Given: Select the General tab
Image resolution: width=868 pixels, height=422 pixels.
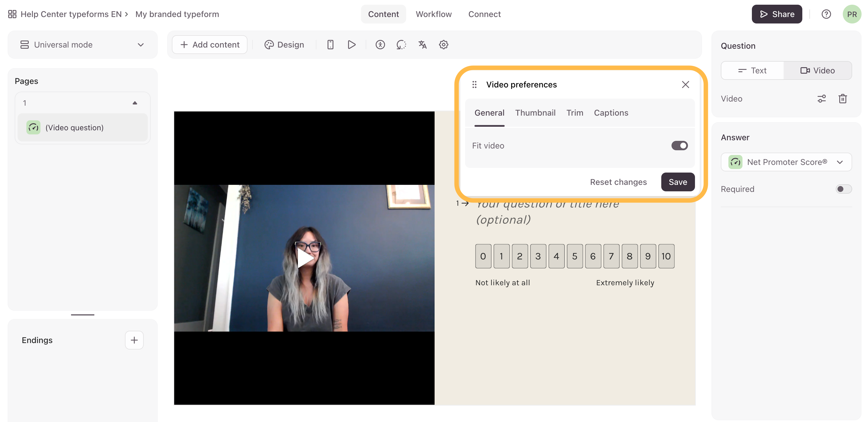Looking at the screenshot, I should coord(489,113).
